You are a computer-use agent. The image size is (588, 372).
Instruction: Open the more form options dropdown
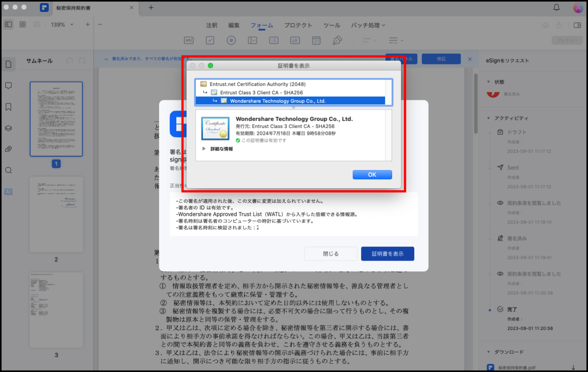pyautogui.click(x=396, y=40)
